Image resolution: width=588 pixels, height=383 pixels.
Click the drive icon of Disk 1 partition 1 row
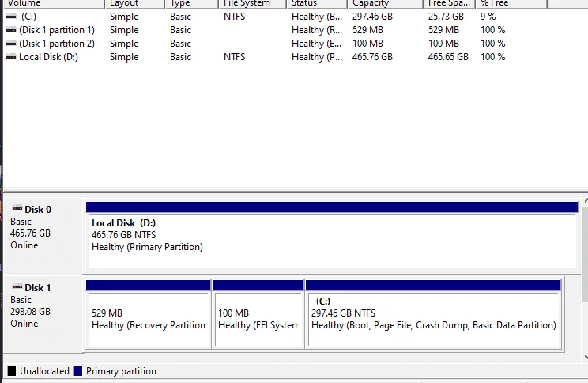pyautogui.click(x=11, y=30)
